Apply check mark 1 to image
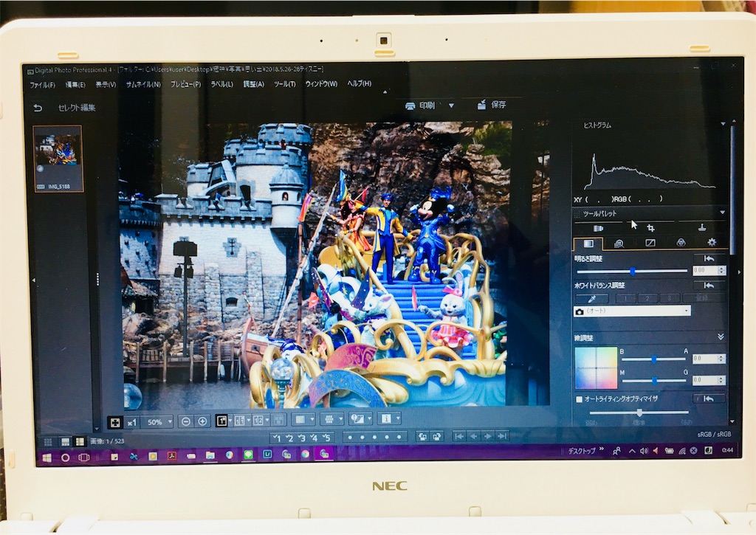The width and height of the screenshot is (756, 535). point(277,438)
